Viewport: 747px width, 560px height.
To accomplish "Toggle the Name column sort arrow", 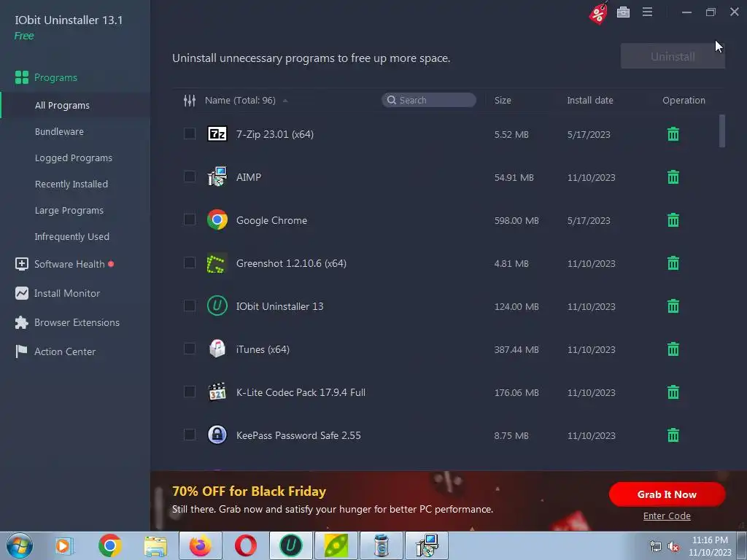I will (x=285, y=101).
